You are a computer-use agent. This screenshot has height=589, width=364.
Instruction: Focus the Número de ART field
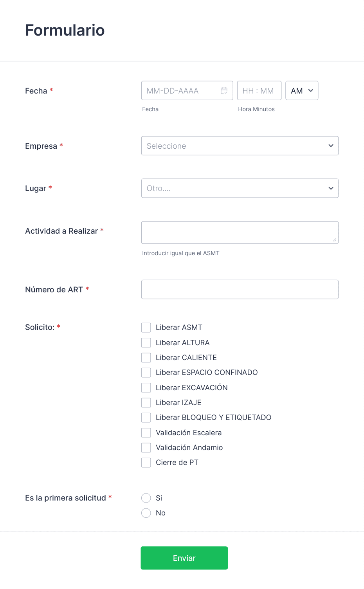point(240,289)
